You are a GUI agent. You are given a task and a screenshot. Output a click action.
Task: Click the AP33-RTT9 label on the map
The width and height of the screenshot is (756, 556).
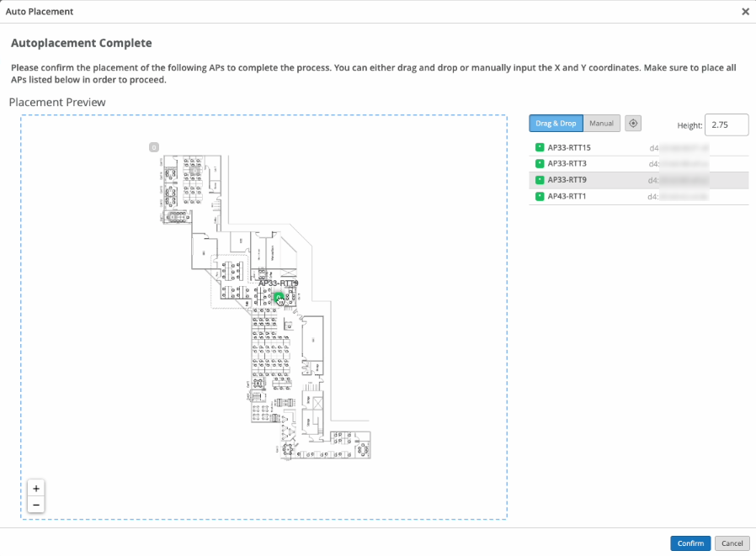278,283
